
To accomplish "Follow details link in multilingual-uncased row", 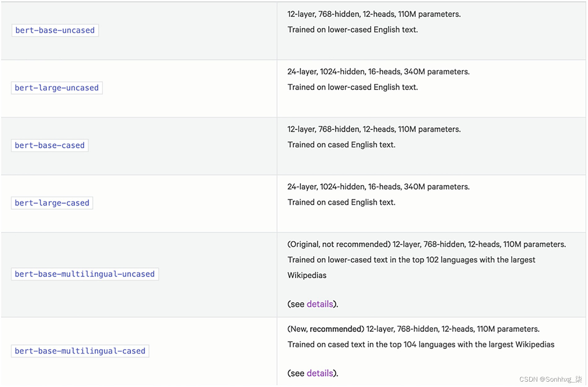I will [x=320, y=304].
